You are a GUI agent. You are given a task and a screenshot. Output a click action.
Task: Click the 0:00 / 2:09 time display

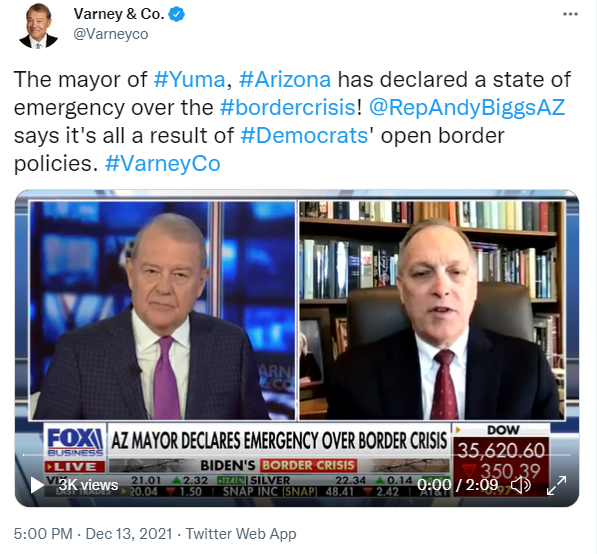(457, 485)
